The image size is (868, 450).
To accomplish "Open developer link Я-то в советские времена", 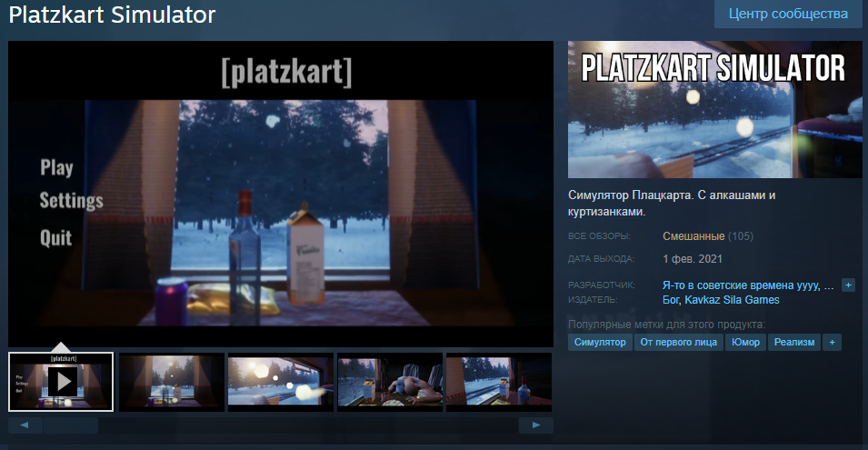I will 741,285.
